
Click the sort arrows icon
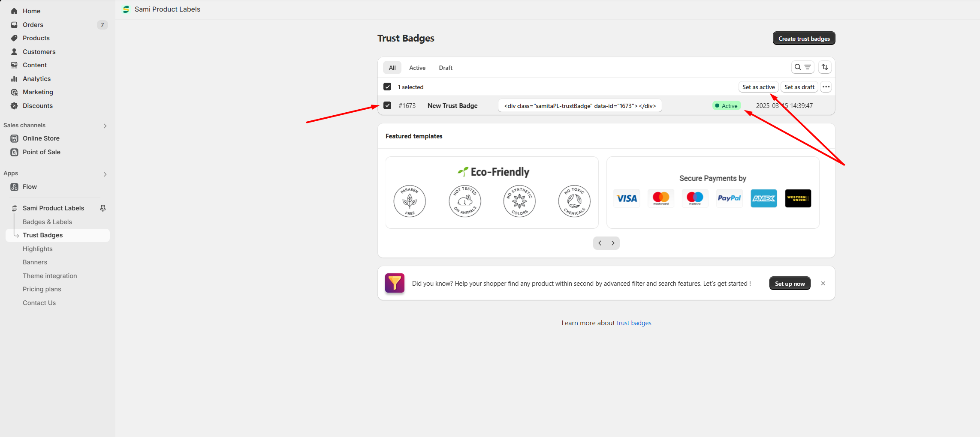point(825,67)
